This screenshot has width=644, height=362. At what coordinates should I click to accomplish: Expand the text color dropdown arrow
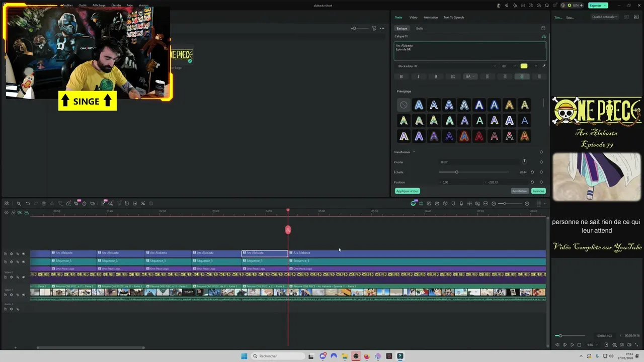[536, 66]
